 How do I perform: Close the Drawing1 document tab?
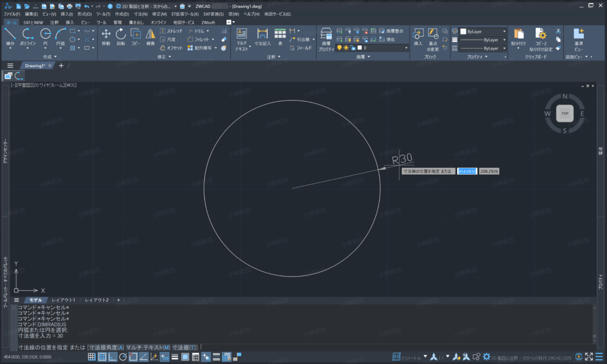pos(50,66)
